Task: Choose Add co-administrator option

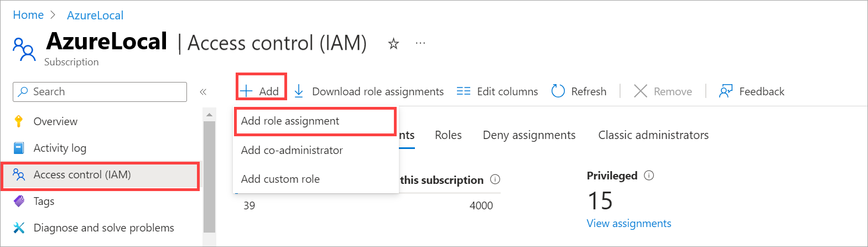Action: pyautogui.click(x=315, y=150)
